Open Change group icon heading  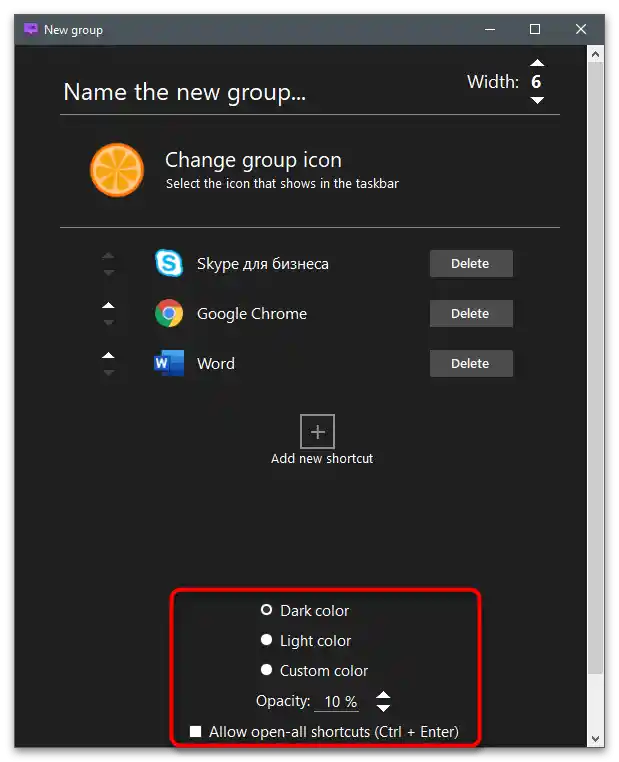click(x=253, y=160)
